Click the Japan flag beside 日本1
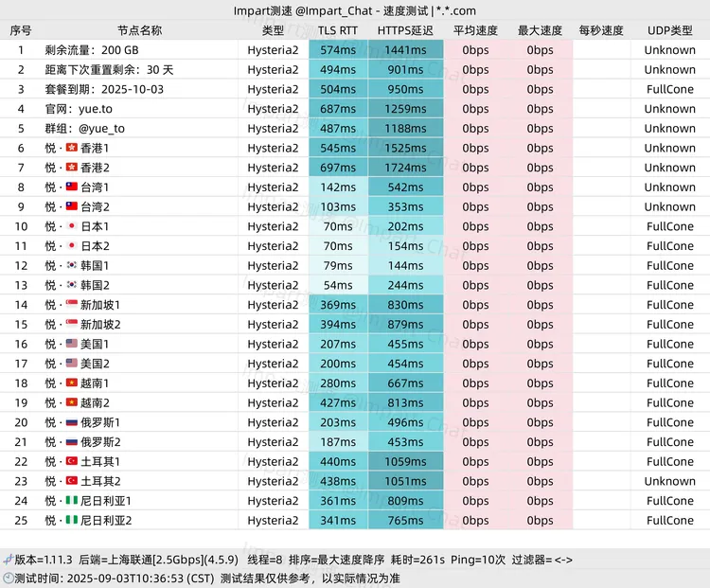Viewport: 710px width, 588px height. tap(72, 227)
